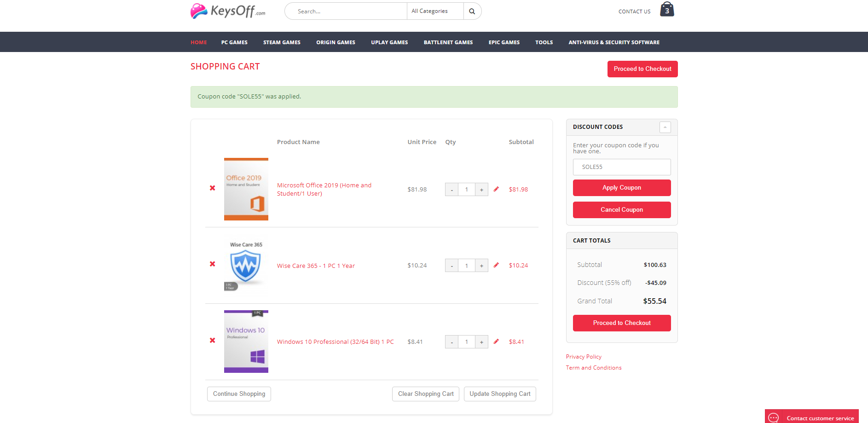Screen dimensions: 868x423
Task: Open the All Categories dropdown
Action: (435, 11)
